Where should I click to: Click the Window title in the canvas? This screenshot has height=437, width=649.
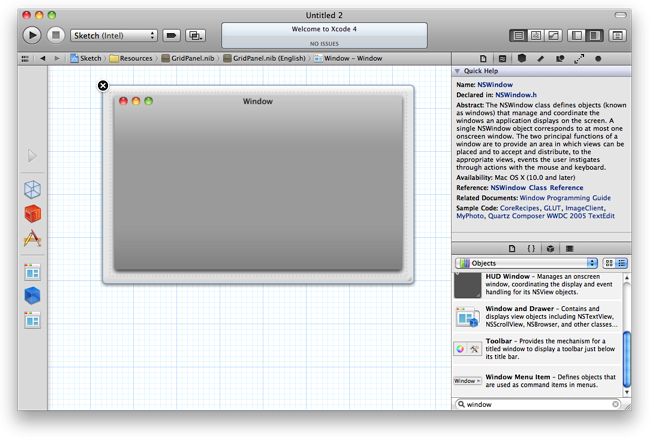[257, 101]
